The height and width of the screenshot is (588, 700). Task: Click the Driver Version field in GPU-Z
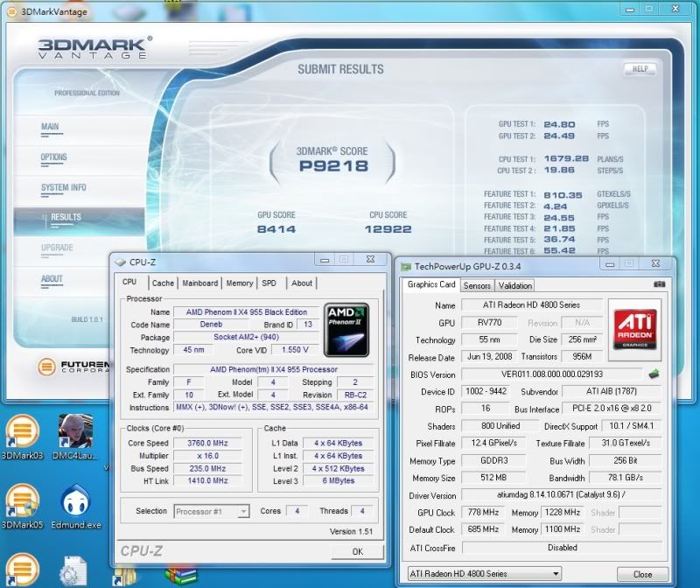(x=562, y=494)
